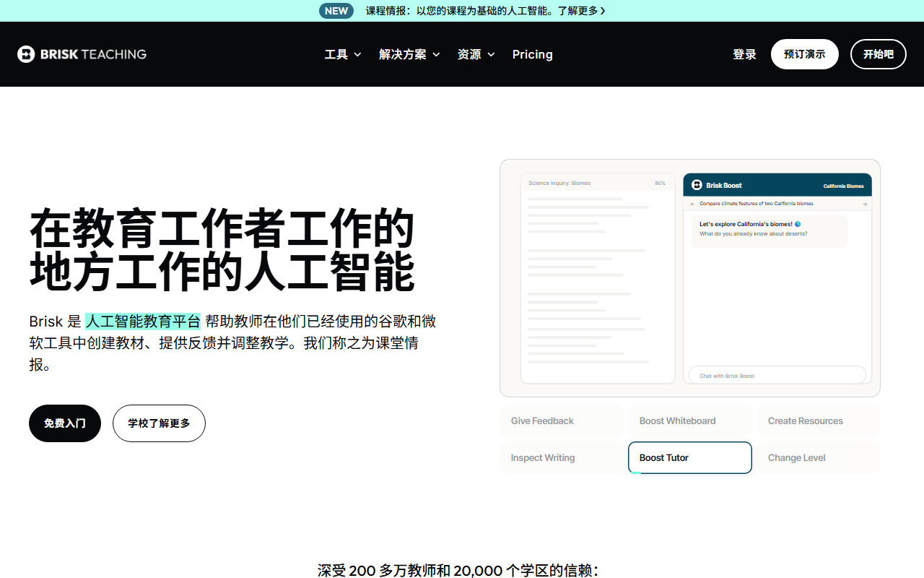Click the Science Inquiry: Biomes document title
Screen dimensions: 924x578
point(559,184)
